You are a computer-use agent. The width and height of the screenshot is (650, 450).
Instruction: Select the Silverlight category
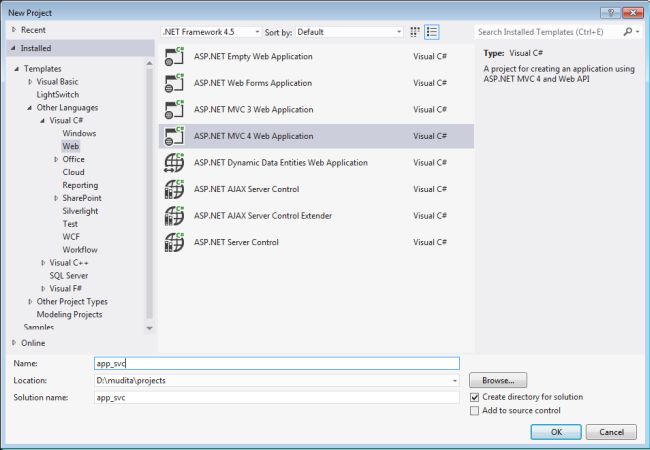[80, 211]
